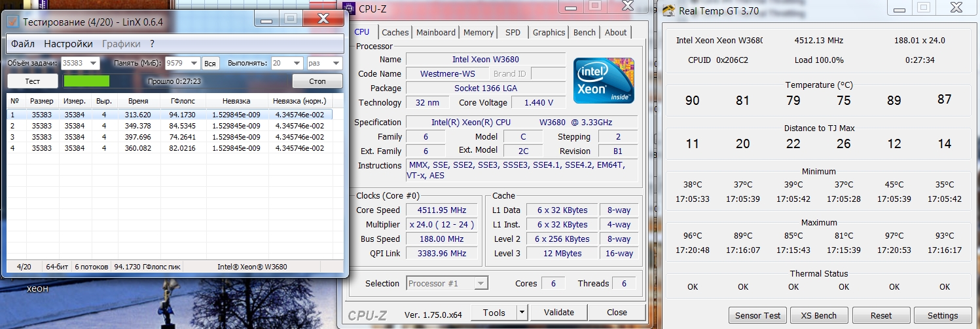980x329 pixels.
Task: Select LinX result row with 82.0216 GFlops
Action: pos(170,148)
